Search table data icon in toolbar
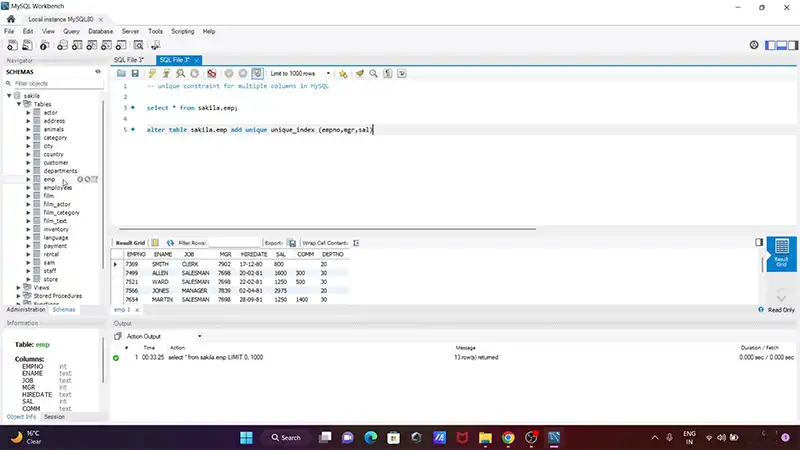This screenshot has height=450, width=800. pos(138,45)
